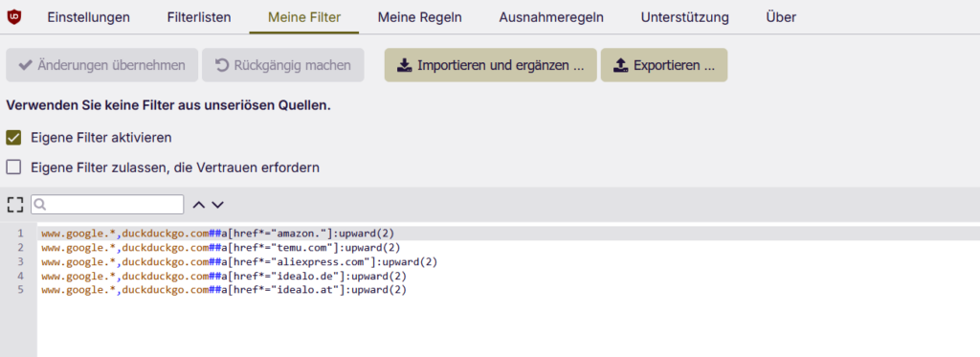Click the uBlock Origin shield logo
Viewport: 980px width, 357px height.
[x=13, y=17]
